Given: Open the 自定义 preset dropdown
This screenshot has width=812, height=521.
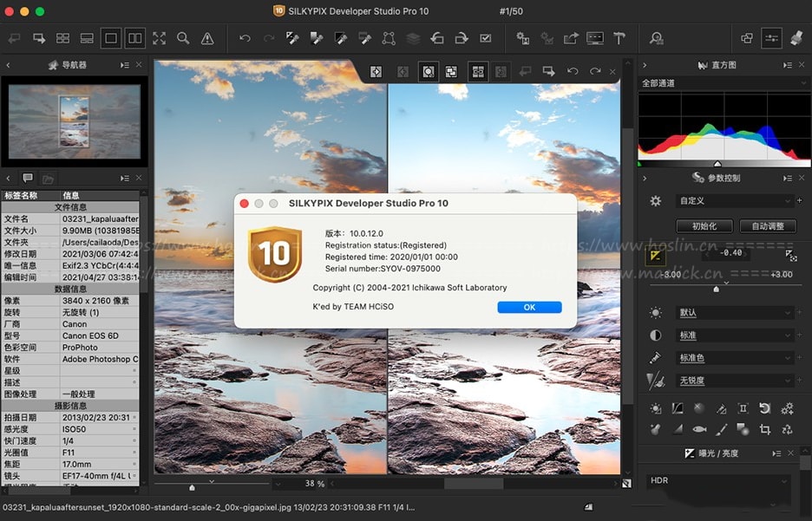Looking at the screenshot, I should (733, 200).
